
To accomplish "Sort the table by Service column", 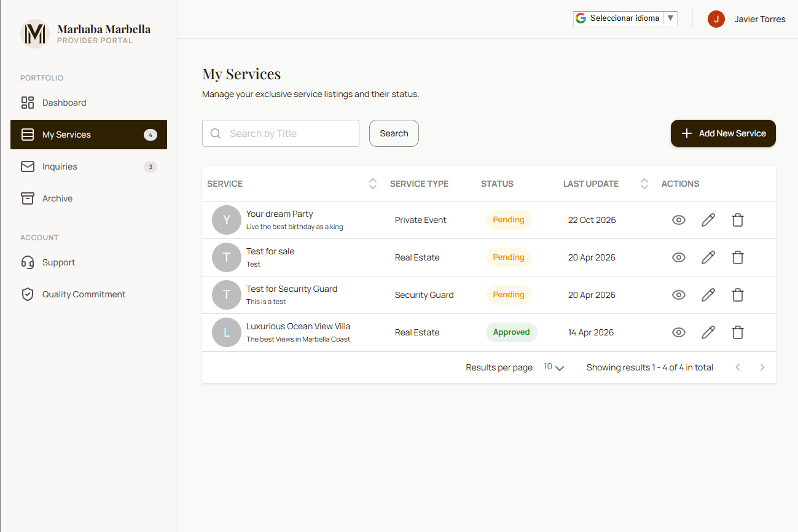I will tap(373, 184).
